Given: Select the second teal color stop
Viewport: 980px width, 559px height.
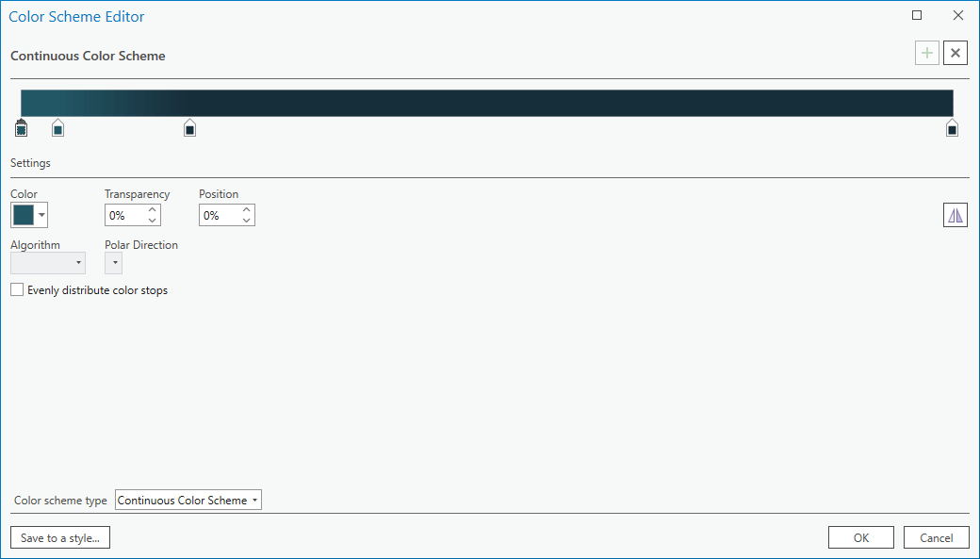Looking at the screenshot, I should tap(57, 128).
